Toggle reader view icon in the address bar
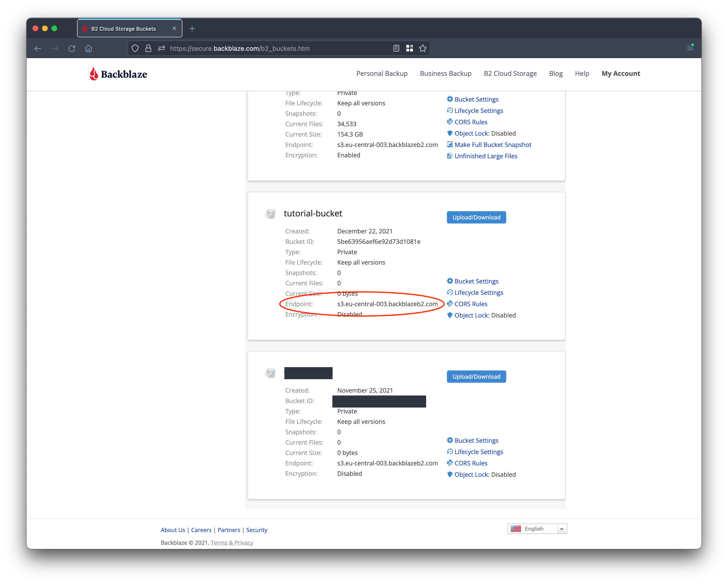728x584 pixels. point(396,48)
